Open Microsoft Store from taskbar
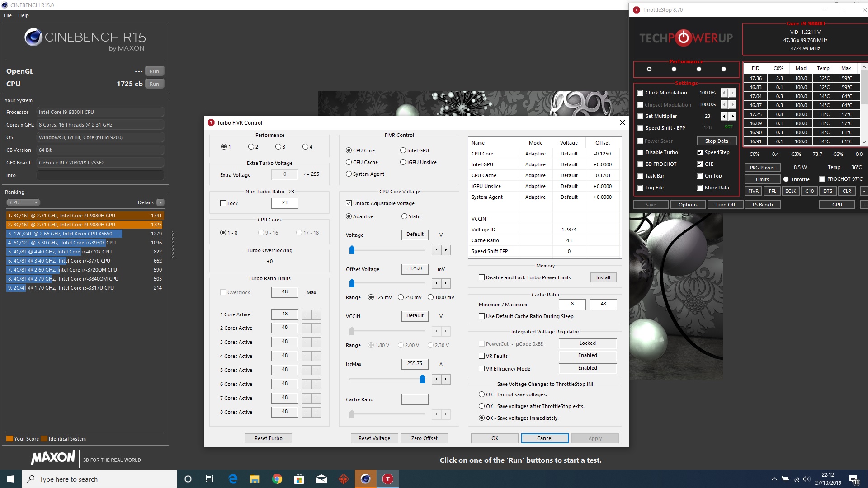868x488 pixels. click(x=299, y=479)
